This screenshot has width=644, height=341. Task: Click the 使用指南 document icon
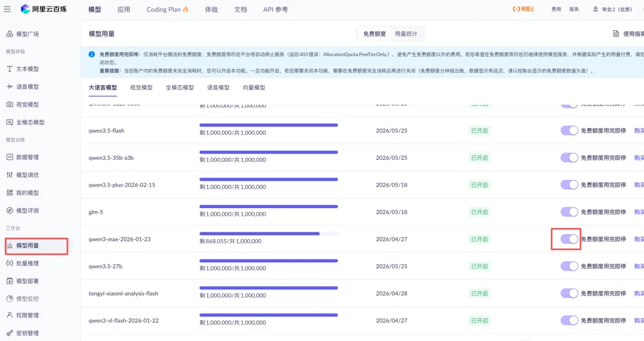click(615, 34)
